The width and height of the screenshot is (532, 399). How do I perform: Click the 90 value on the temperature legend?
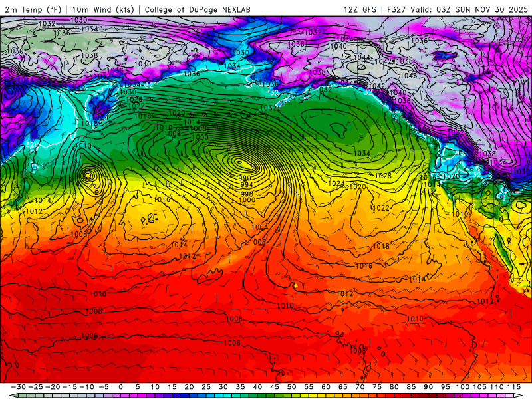click(x=428, y=387)
